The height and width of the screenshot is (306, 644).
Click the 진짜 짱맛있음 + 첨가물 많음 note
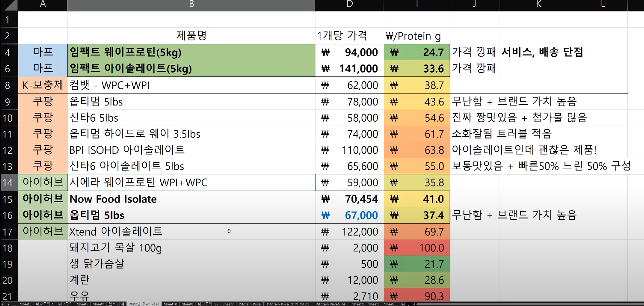tap(519, 118)
